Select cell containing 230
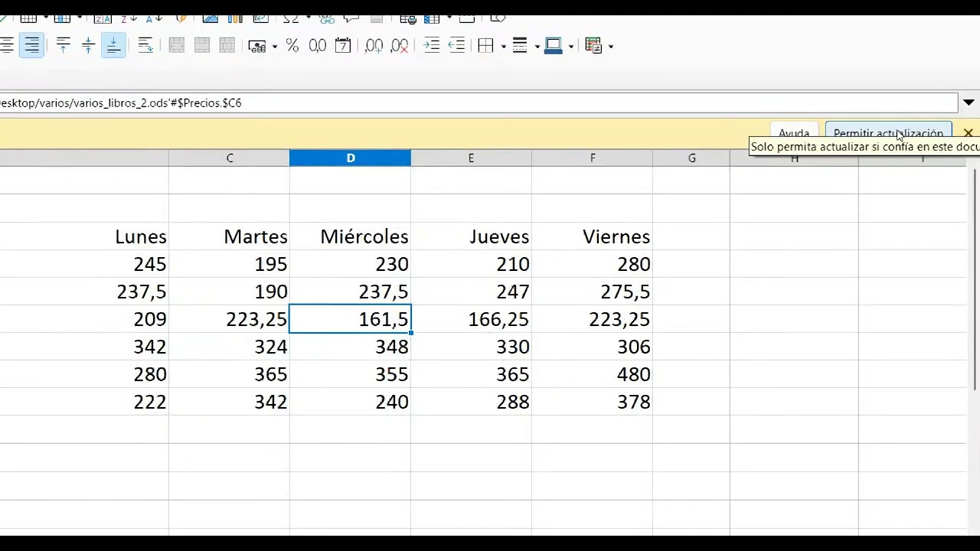 click(x=351, y=264)
